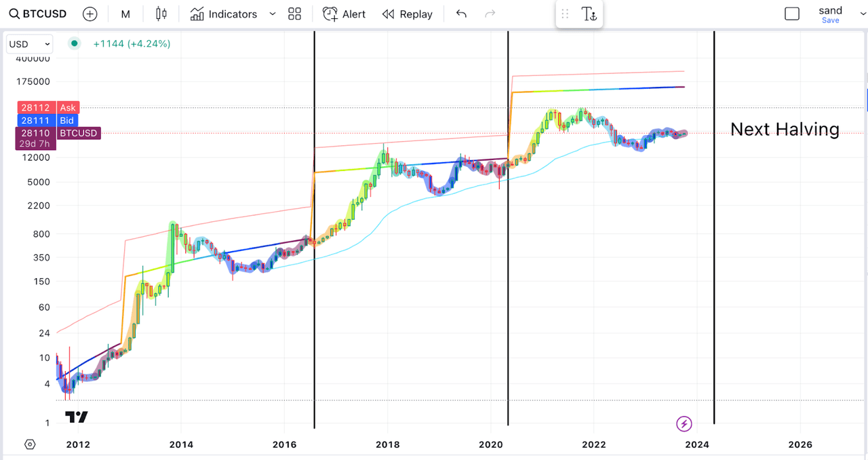This screenshot has width=868, height=460.
Task: Click the 60 price scale label
Action: [44, 307]
